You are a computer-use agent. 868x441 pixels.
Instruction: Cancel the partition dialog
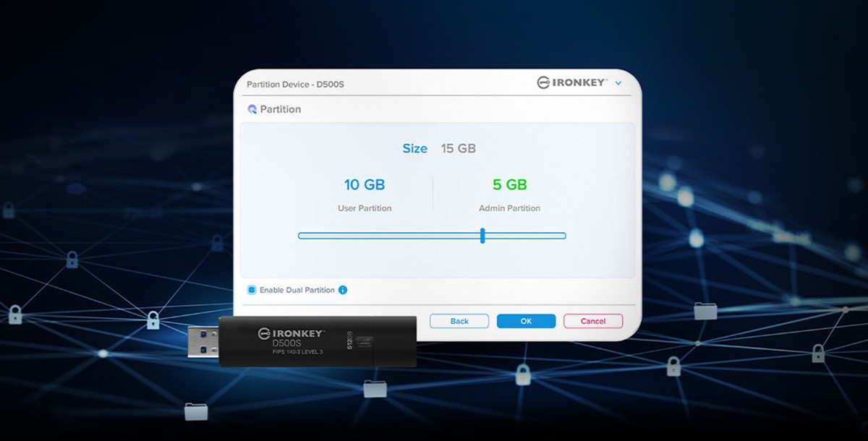pos(593,321)
